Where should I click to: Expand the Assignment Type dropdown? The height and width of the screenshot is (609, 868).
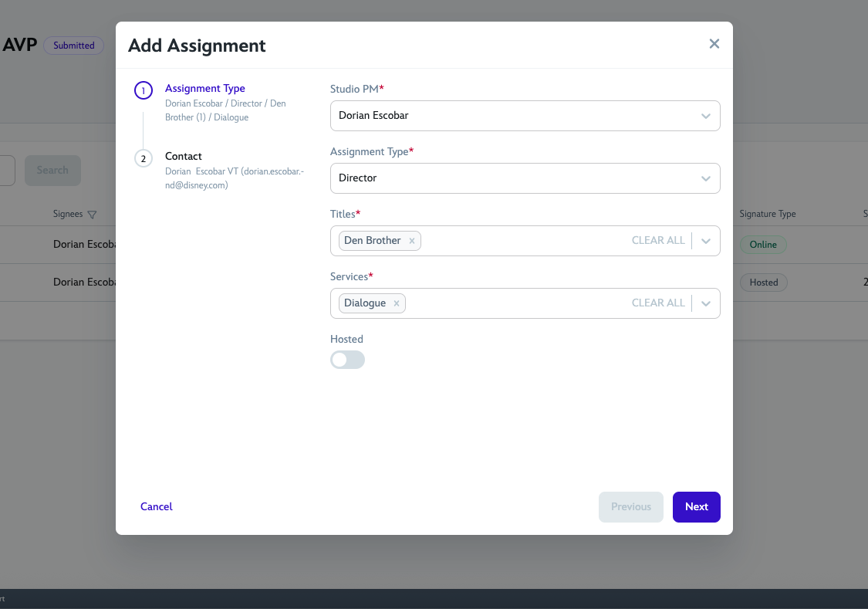pyautogui.click(x=705, y=178)
